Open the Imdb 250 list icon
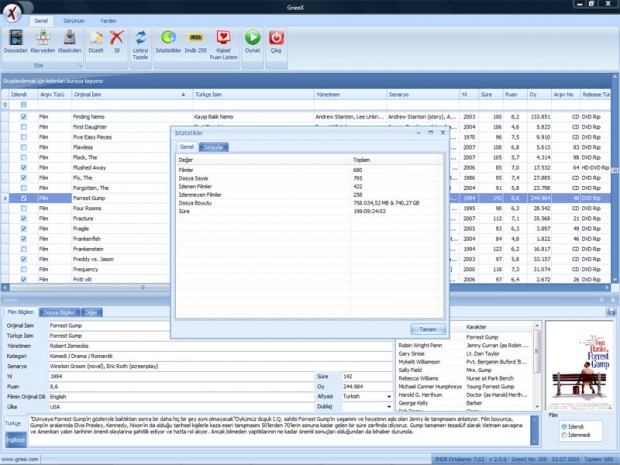Viewport: 620px width, 465px height. click(x=196, y=42)
